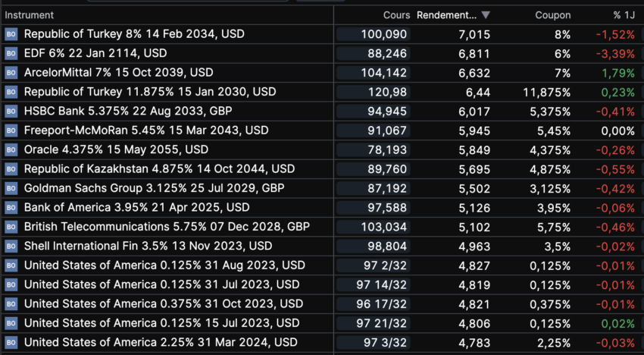644x355 pixels.
Task: Click the bond icon beside Bank of America
Action: [11, 207]
